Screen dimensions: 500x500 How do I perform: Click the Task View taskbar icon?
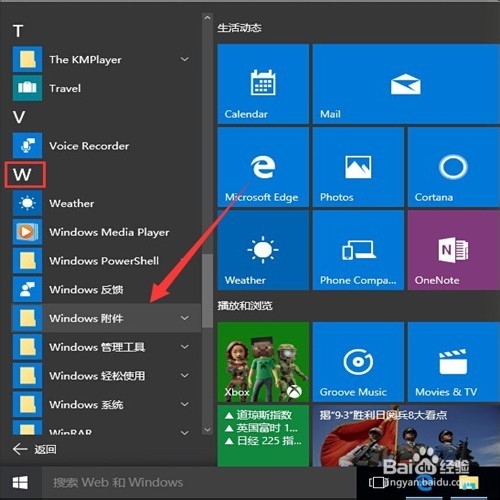[x=378, y=482]
